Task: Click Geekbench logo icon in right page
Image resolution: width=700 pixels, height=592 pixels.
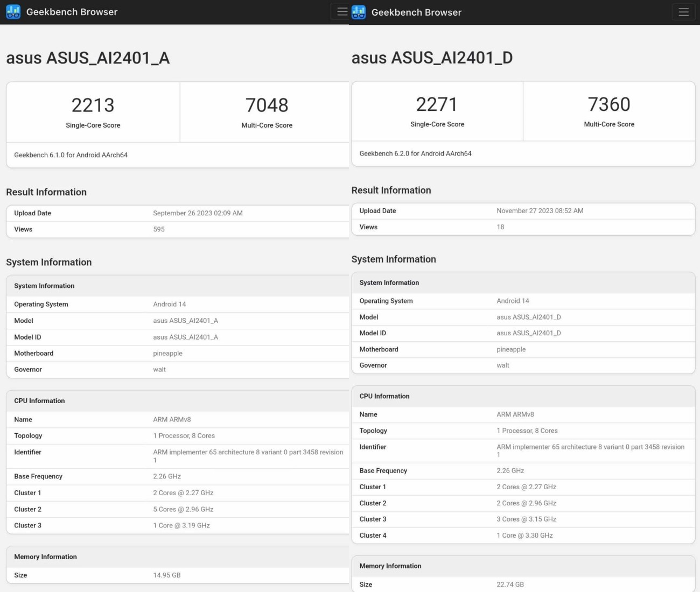Action: [x=359, y=12]
